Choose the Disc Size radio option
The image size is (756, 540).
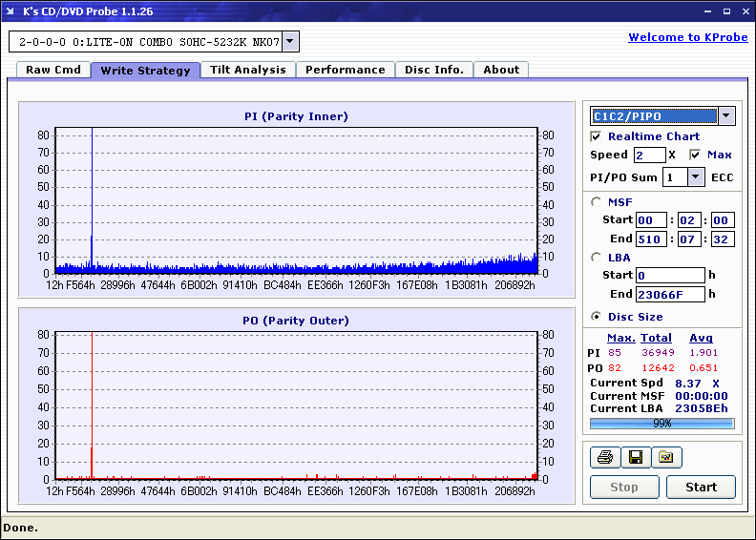pyautogui.click(x=597, y=317)
